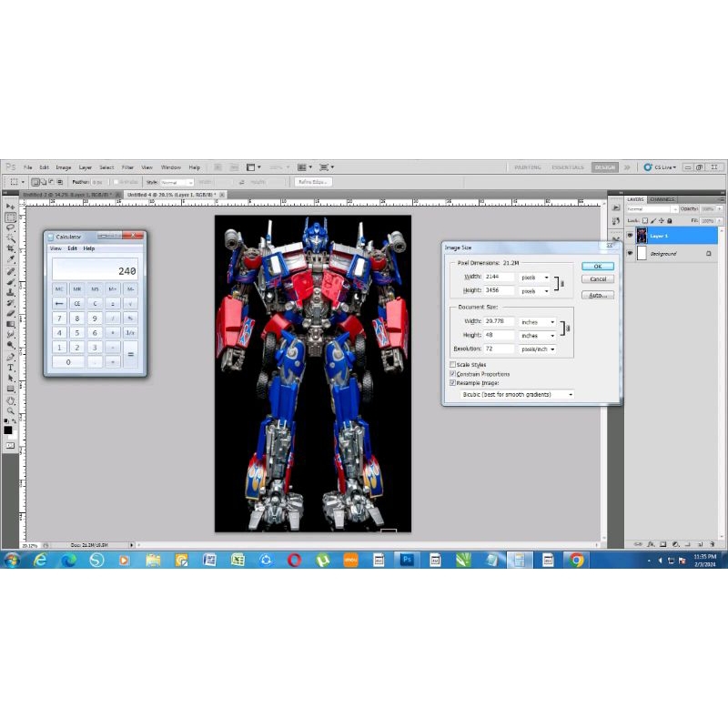Hide Layer 1 using its eye icon
Screen dimensions: 728x728
pos(630,236)
